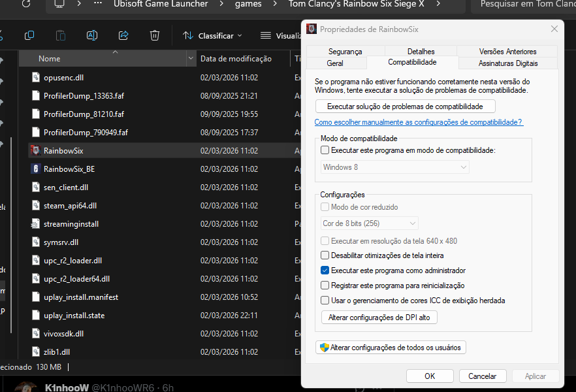Click the Share icon in the Explorer toolbar

click(123, 36)
